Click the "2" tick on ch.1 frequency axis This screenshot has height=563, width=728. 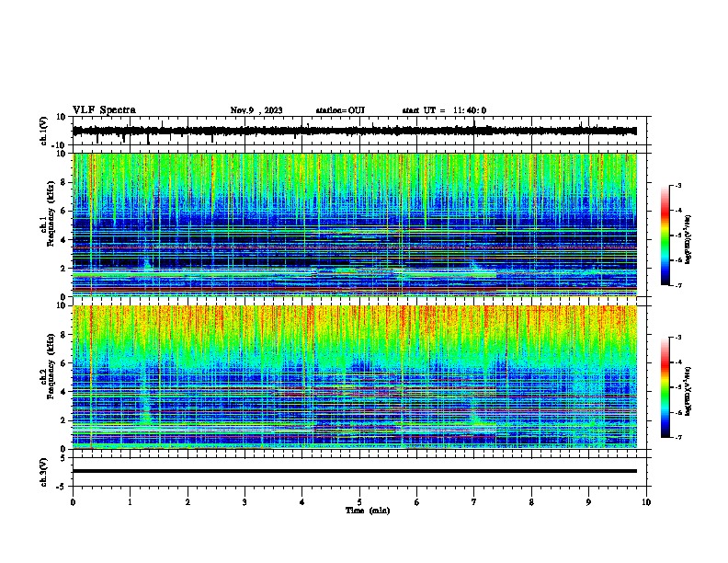pos(63,269)
